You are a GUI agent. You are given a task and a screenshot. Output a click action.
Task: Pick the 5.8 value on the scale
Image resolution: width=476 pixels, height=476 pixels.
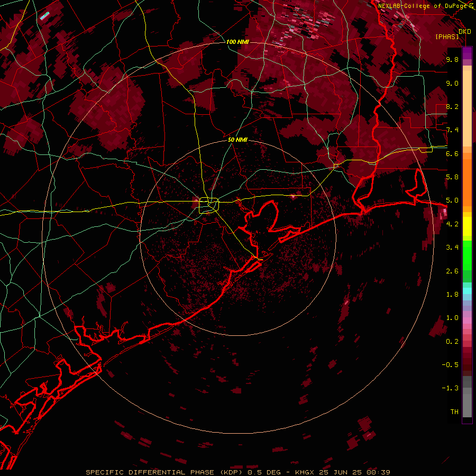click(452, 177)
